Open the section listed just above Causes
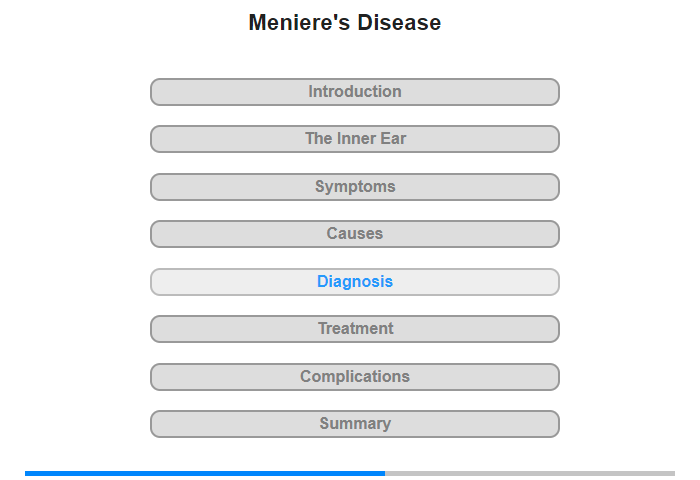The width and height of the screenshot is (700, 480). click(x=354, y=187)
